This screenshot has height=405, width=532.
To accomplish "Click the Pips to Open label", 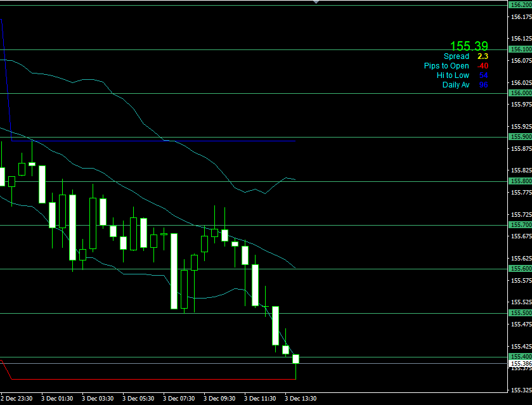I will 446,66.
